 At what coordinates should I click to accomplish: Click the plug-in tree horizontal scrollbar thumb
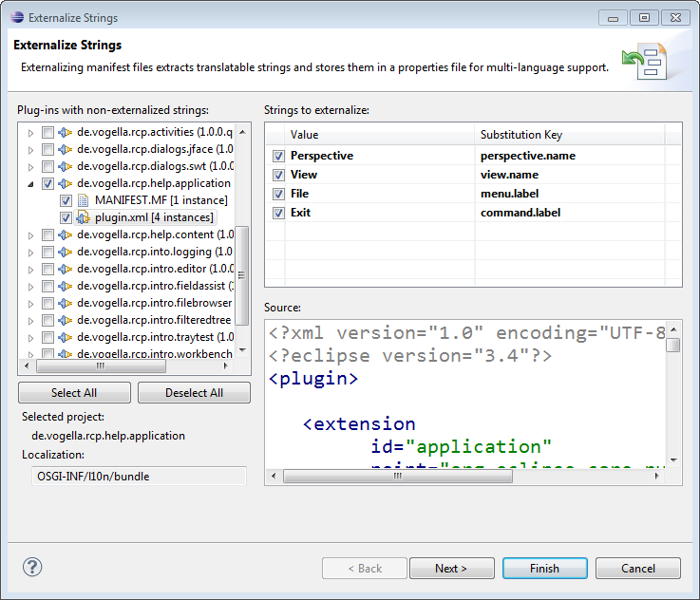[x=101, y=366]
